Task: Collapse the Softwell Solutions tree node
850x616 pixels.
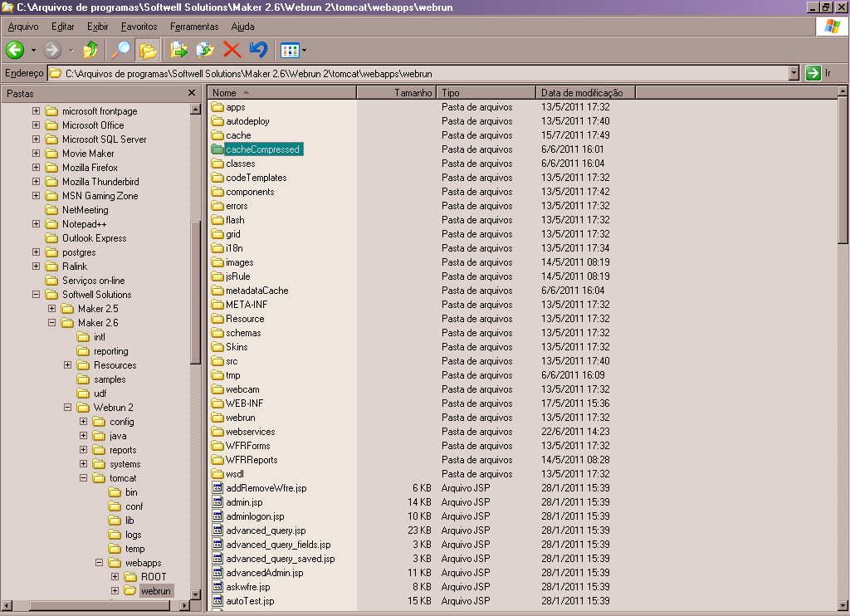Action: point(36,294)
